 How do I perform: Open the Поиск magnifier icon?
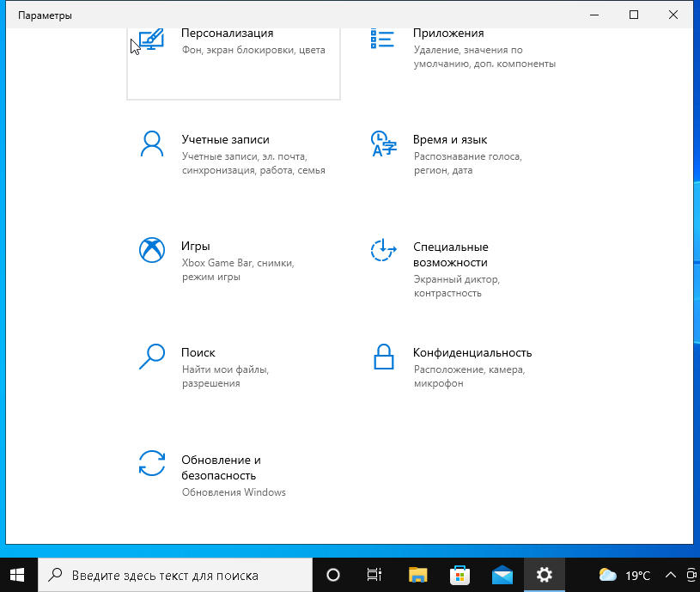152,357
